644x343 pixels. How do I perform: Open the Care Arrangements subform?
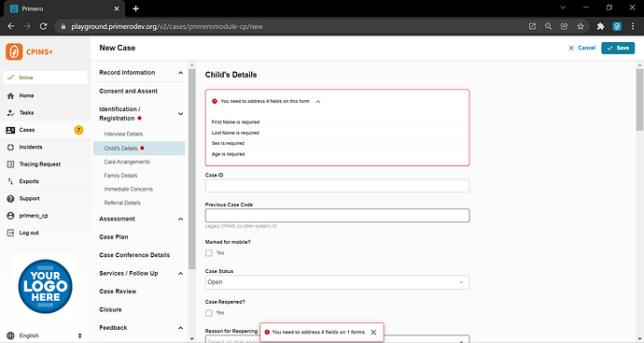tap(127, 162)
